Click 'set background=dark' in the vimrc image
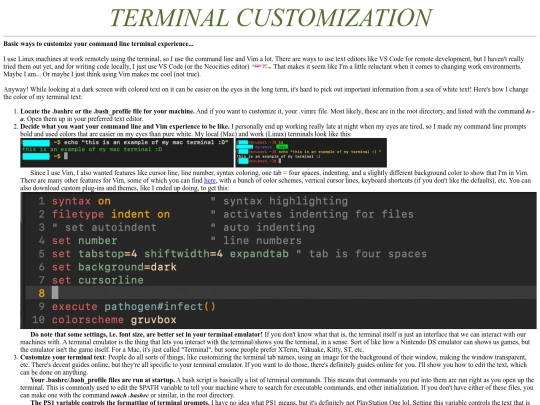Viewport: 540px width, 405px height. click(x=114, y=267)
